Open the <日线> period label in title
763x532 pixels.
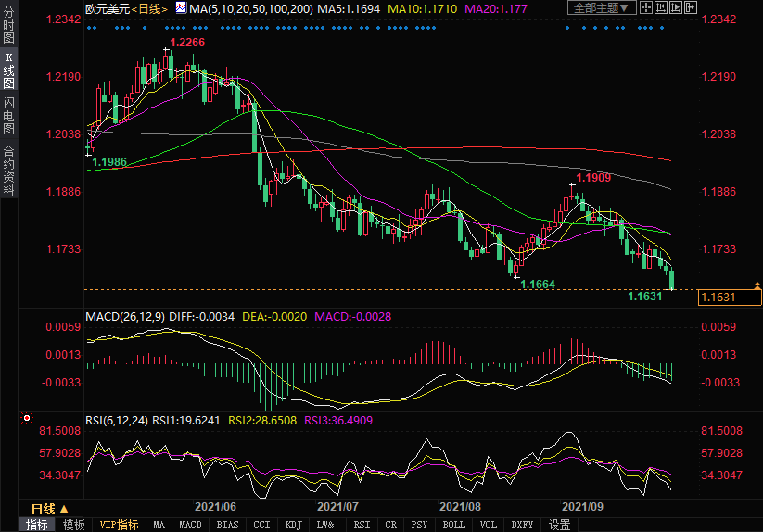click(x=149, y=8)
